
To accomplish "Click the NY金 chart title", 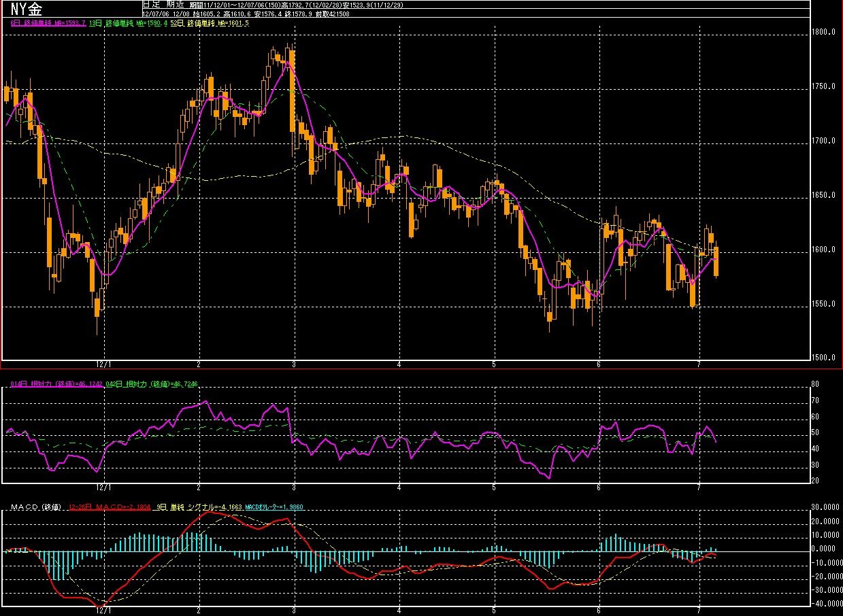I will click(x=26, y=9).
